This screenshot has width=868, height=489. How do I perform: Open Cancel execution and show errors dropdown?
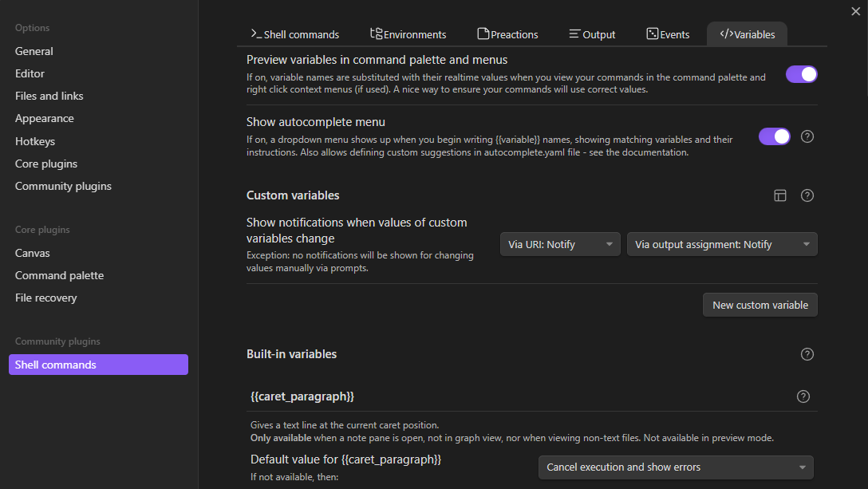(x=676, y=467)
